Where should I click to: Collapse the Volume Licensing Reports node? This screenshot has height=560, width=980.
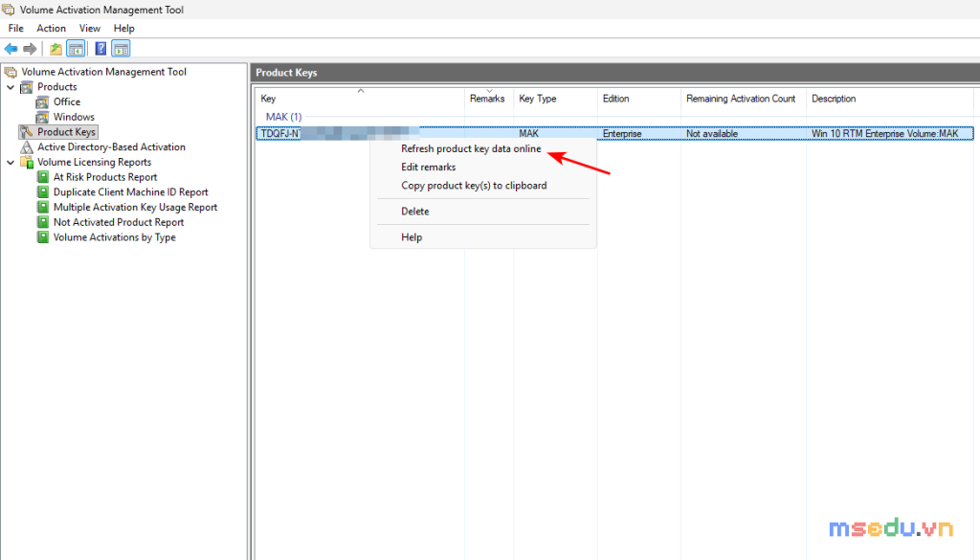click(11, 163)
